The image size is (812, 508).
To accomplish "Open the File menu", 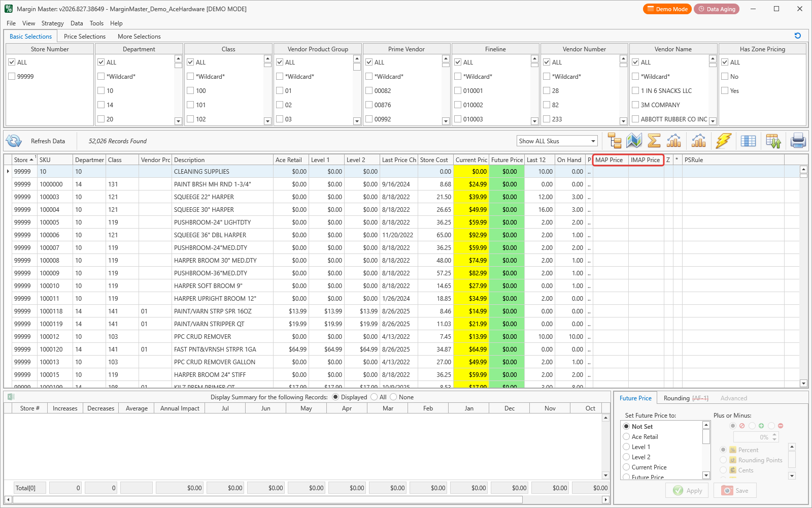I will pyautogui.click(x=11, y=23).
